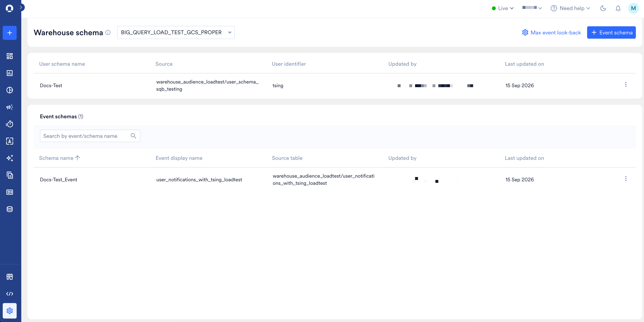Click the Docs-Test_Event source table path text
The image size is (644, 322).
(x=324, y=180)
